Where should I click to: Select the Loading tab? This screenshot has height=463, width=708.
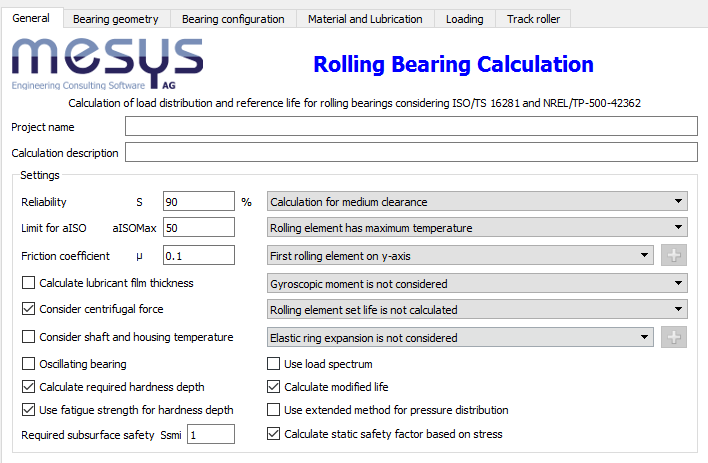(465, 19)
